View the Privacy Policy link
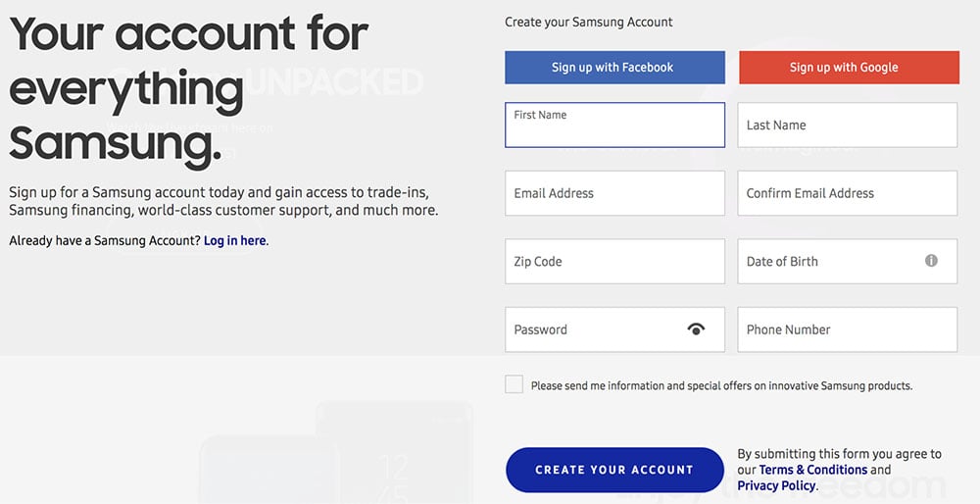This screenshot has height=504, width=980. 776,486
